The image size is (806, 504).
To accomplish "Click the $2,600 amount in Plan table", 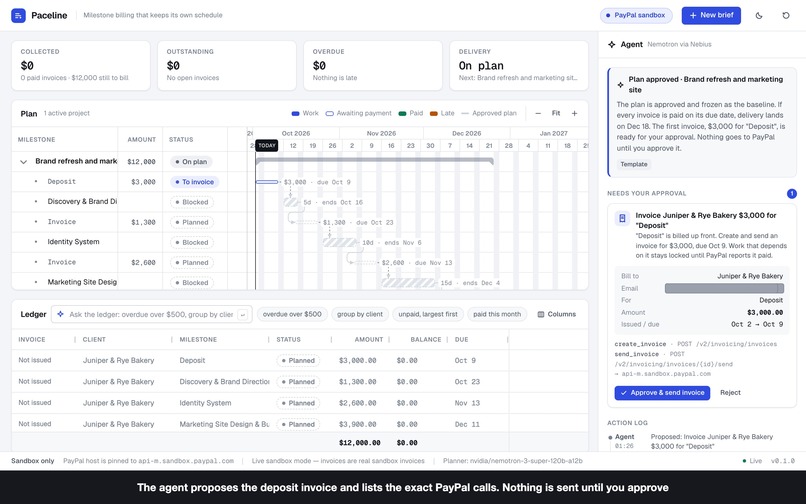I will 143,262.
